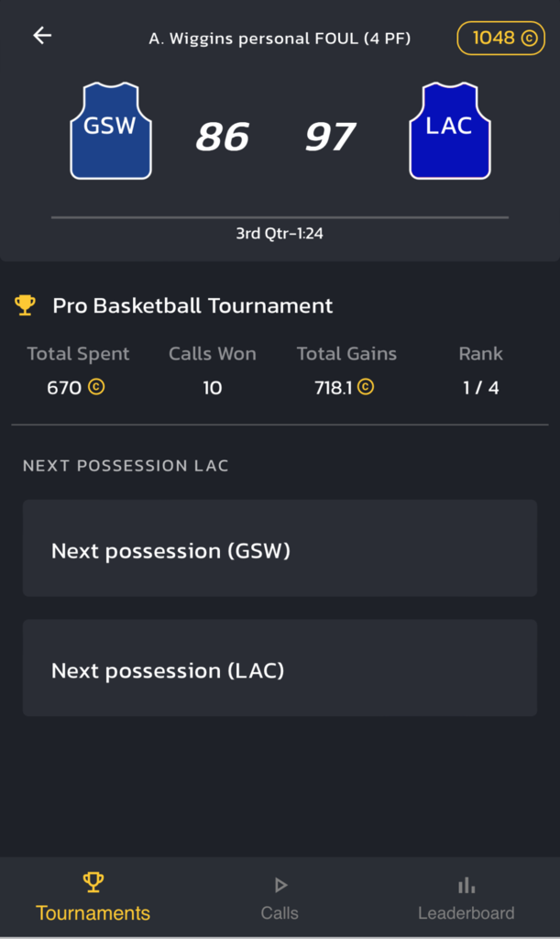This screenshot has height=939, width=560.
Task: Click the 3rd Qtr-1:24 game clock
Action: [x=280, y=234]
